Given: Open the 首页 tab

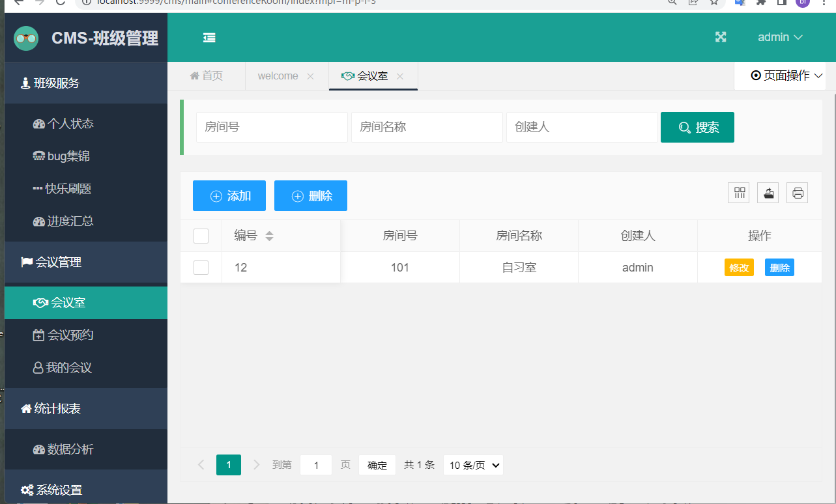Looking at the screenshot, I should click(x=206, y=76).
